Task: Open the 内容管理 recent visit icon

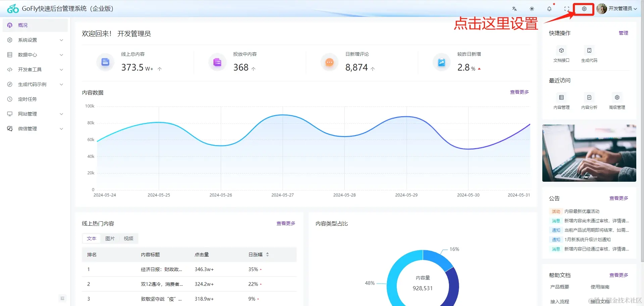Action: [x=561, y=97]
